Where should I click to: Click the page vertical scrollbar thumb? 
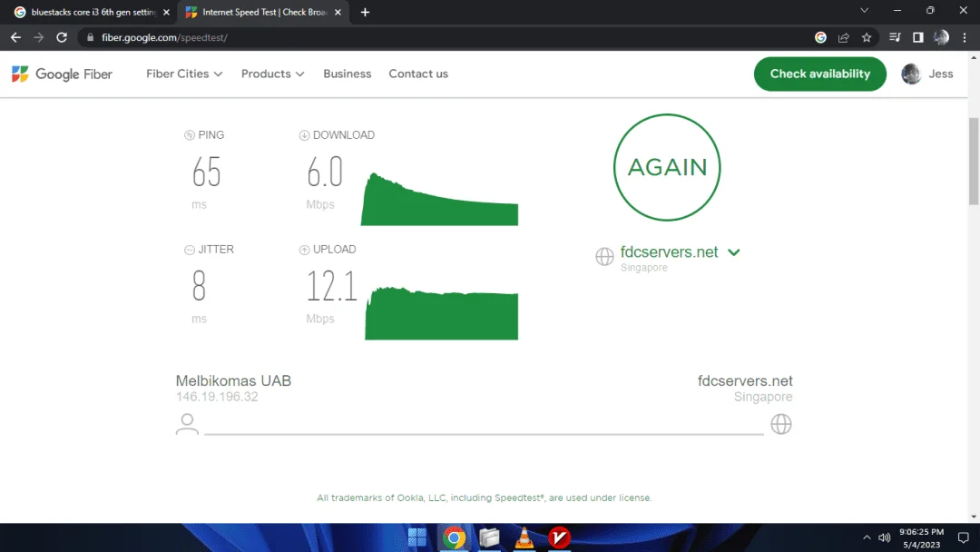[x=974, y=160]
